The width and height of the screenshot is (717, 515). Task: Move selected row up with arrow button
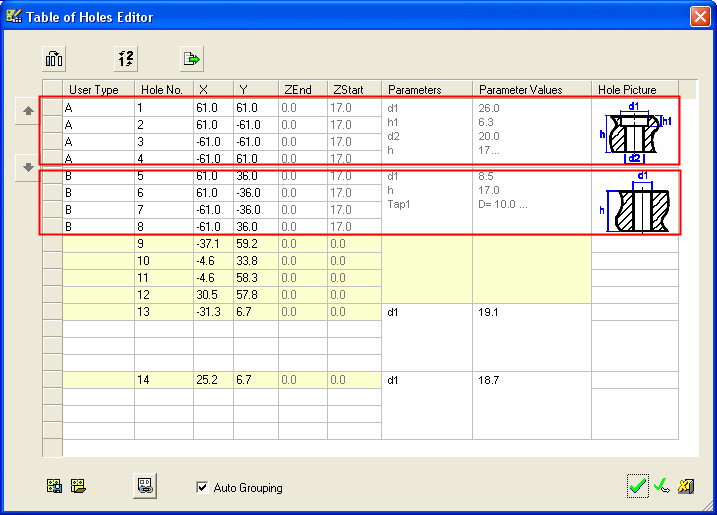[x=28, y=110]
